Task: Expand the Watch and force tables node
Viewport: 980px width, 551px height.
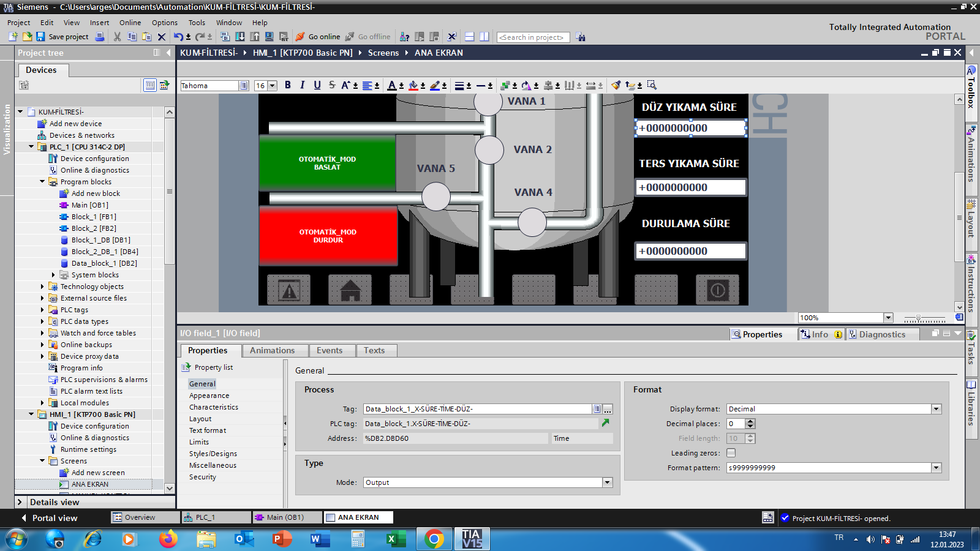Action: 42,333
